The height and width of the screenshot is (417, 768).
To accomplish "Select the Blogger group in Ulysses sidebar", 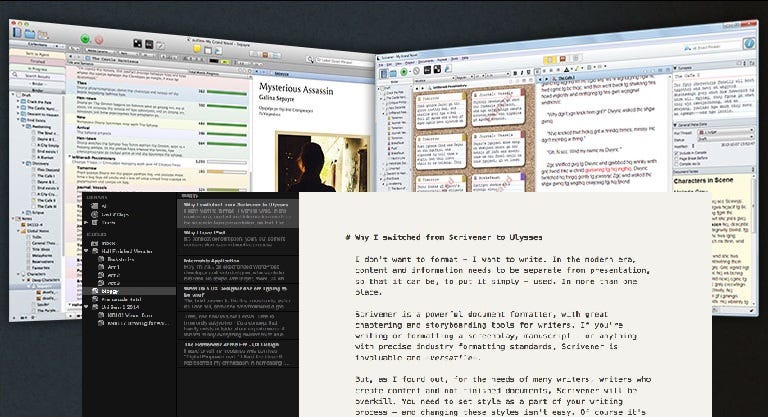I will tap(129, 291).
